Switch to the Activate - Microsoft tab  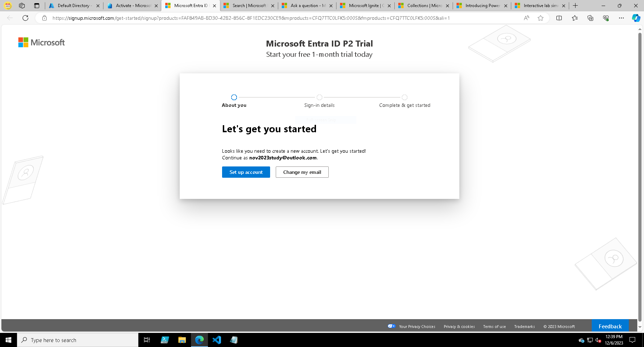(x=133, y=6)
